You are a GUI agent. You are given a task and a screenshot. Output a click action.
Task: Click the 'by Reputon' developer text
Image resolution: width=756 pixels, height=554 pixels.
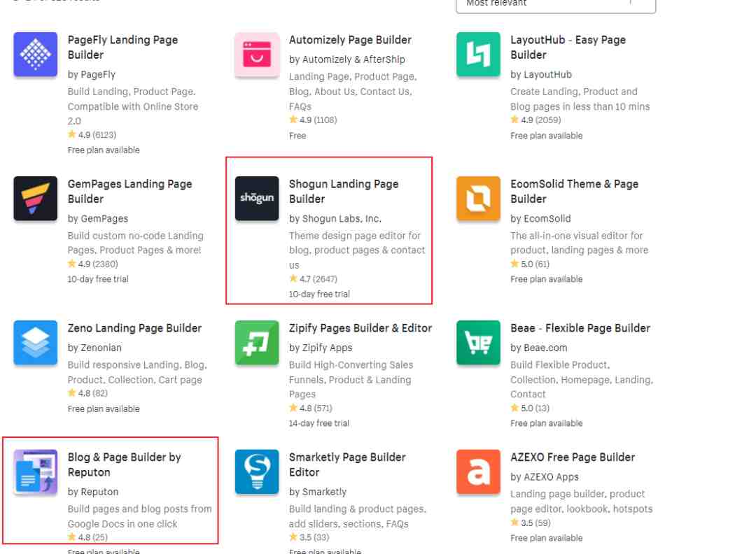coord(93,492)
